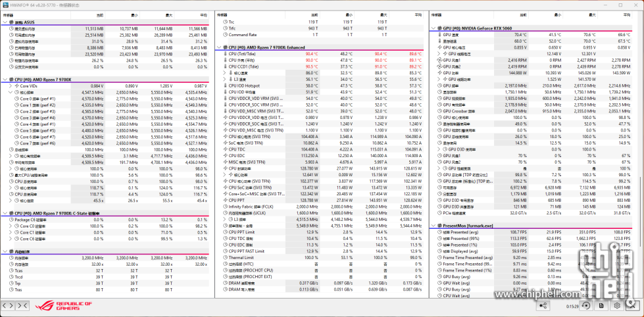Reset min/max values with the clock icon

tap(587, 306)
